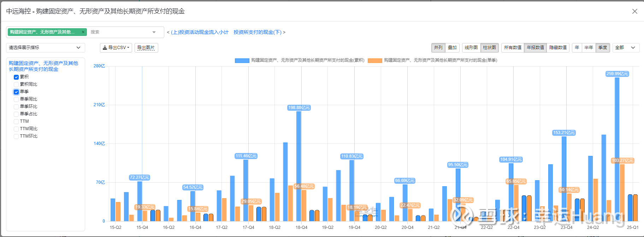Viewport: 644px width, 237px height.
Task: Open the 购建固定资产 indicator title link
Action: click(43, 66)
